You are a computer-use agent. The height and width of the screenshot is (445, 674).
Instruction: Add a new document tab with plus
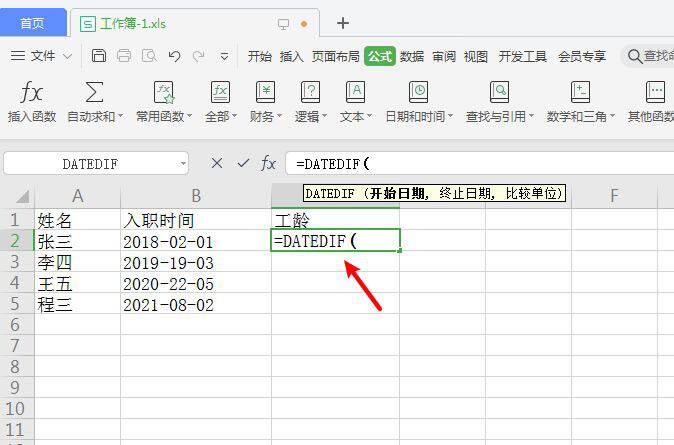(x=343, y=23)
